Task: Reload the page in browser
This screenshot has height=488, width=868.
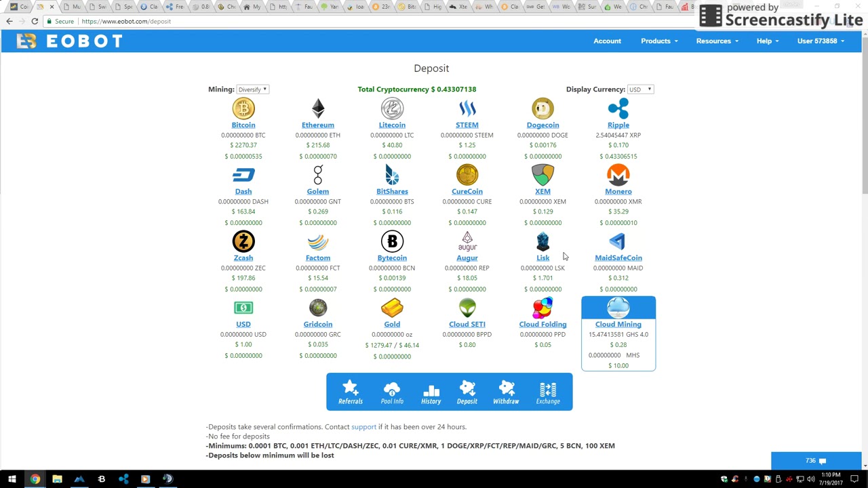Action: point(35,21)
